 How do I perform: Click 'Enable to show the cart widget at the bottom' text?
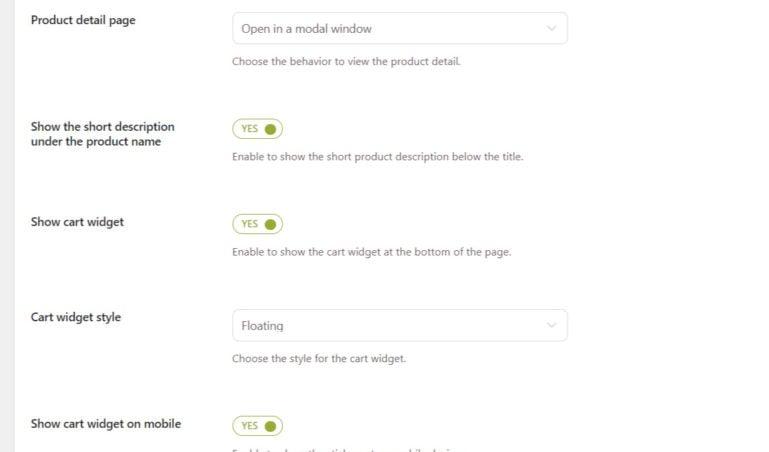[x=371, y=252]
